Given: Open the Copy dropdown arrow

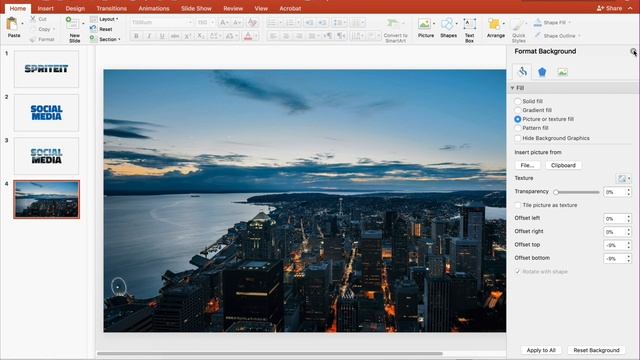Looking at the screenshot, I should click(x=54, y=29).
